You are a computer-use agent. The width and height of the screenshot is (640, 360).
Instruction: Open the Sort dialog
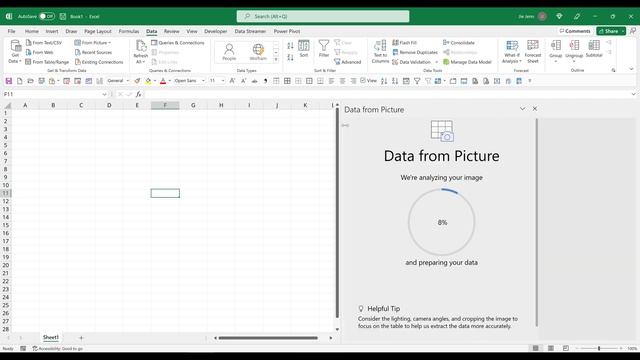click(304, 49)
